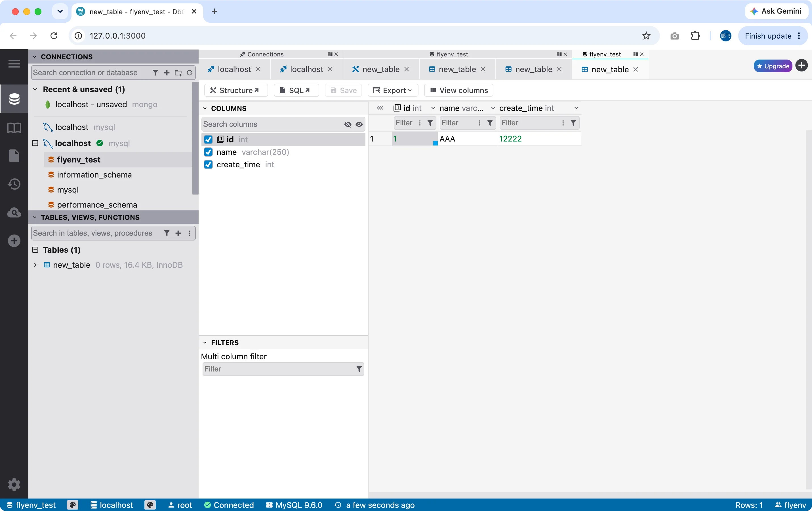Open the Export dropdown
Viewport: 812px width, 511px height.
[393, 90]
